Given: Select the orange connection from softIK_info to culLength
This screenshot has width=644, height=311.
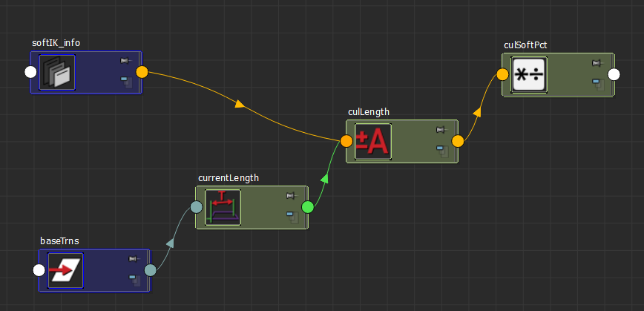Looking at the screenshot, I should coord(240,103).
